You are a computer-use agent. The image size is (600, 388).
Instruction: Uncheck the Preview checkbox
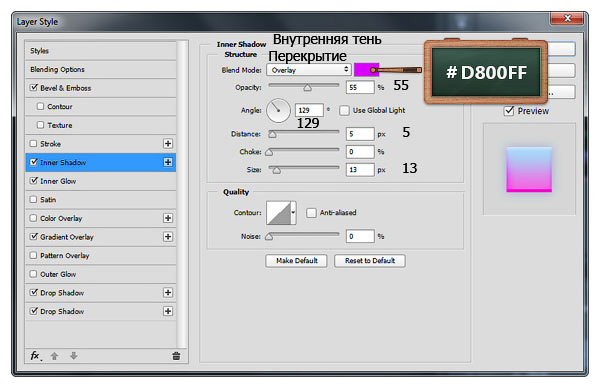(509, 111)
